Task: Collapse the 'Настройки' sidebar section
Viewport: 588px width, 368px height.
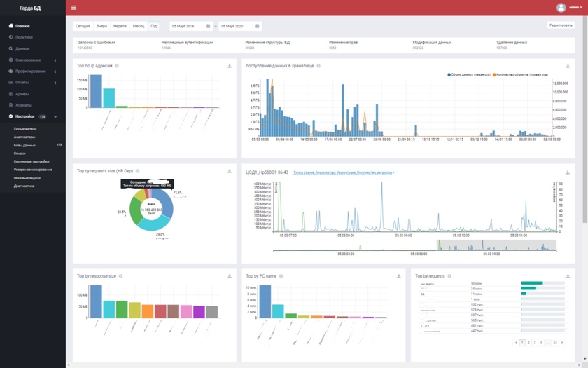Action: pos(55,116)
